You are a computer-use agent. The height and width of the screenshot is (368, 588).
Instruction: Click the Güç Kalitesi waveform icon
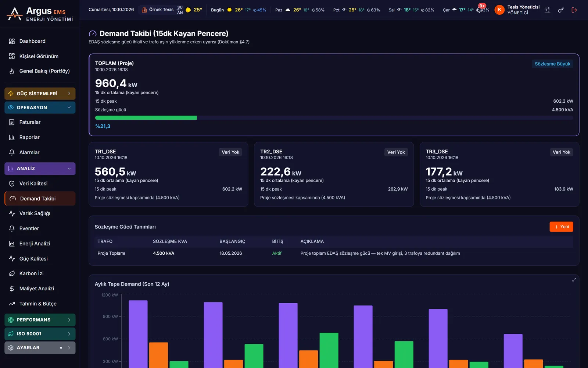[x=12, y=259]
